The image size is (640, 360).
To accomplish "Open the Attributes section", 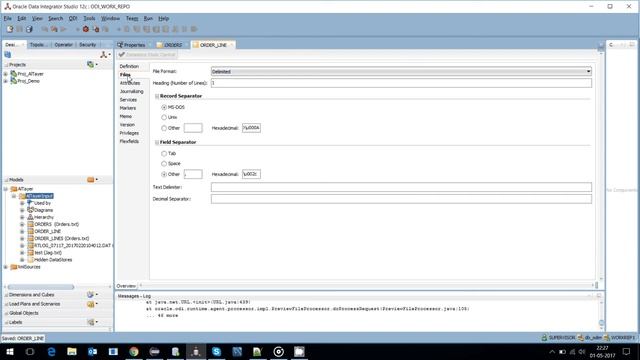I will pos(130,83).
